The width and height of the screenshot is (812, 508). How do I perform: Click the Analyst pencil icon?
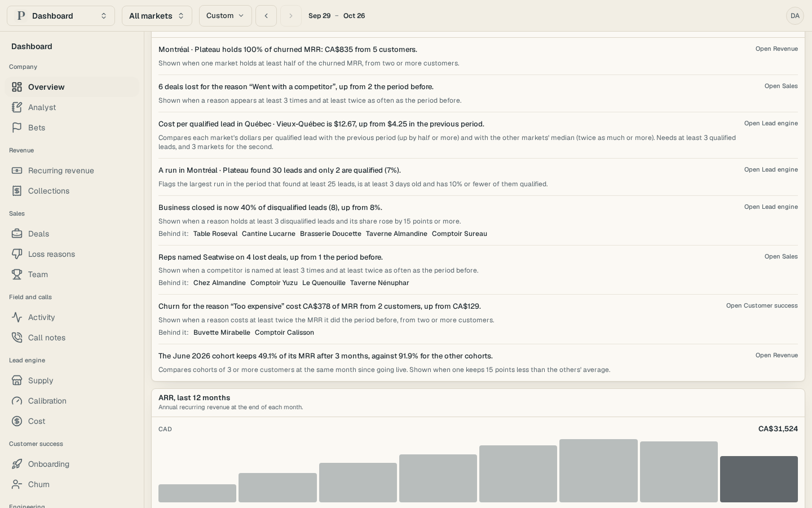coord(17,107)
